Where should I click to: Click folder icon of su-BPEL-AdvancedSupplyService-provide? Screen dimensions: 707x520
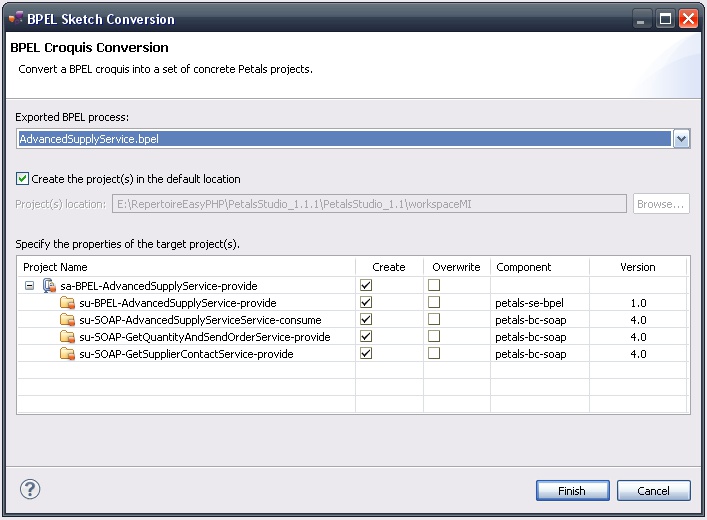(67, 303)
